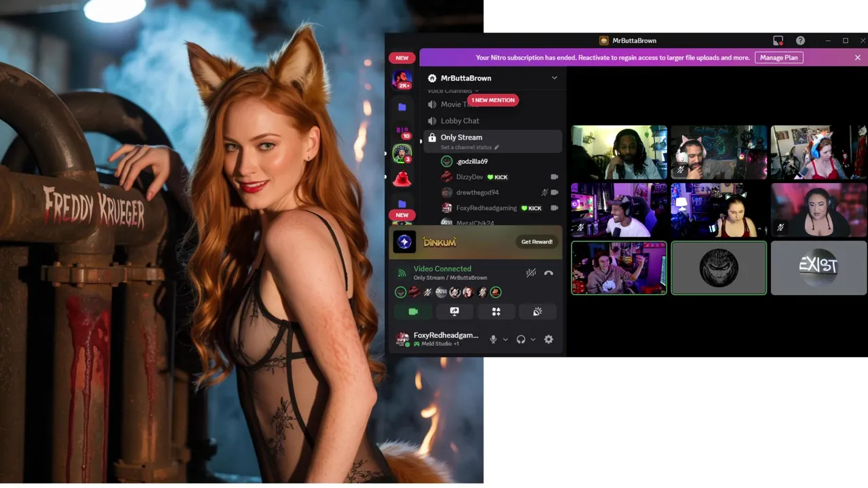
Task: Open the Dinkum quest icon
Action: 405,242
